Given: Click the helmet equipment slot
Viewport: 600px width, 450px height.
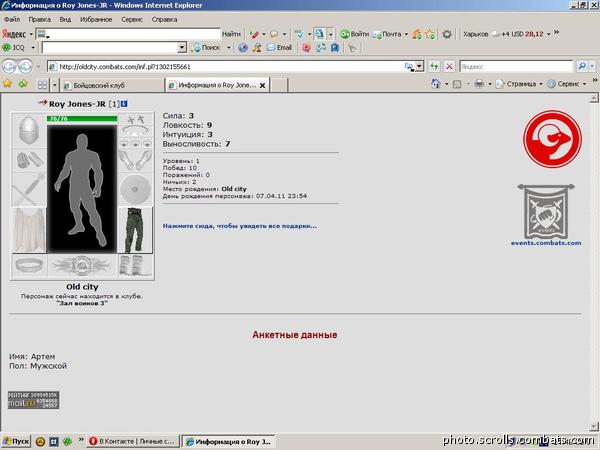Looking at the screenshot, I should (29, 130).
